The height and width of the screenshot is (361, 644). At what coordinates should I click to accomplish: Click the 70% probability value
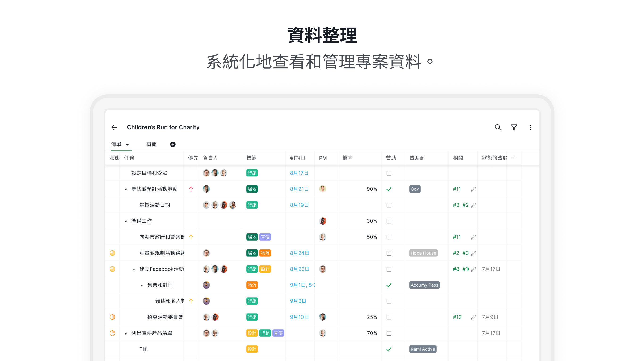coord(372,333)
